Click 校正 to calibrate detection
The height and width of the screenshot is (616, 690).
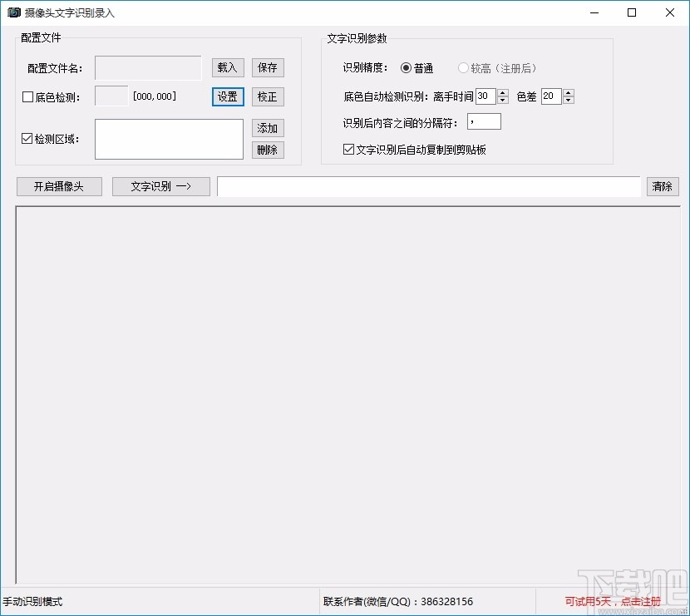[x=267, y=96]
